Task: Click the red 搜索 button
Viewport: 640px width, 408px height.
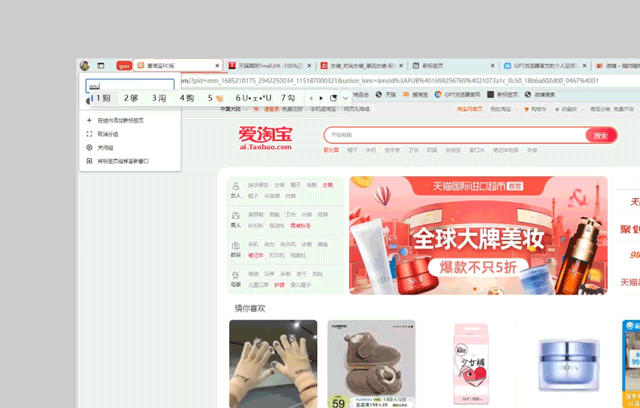Action: (601, 135)
